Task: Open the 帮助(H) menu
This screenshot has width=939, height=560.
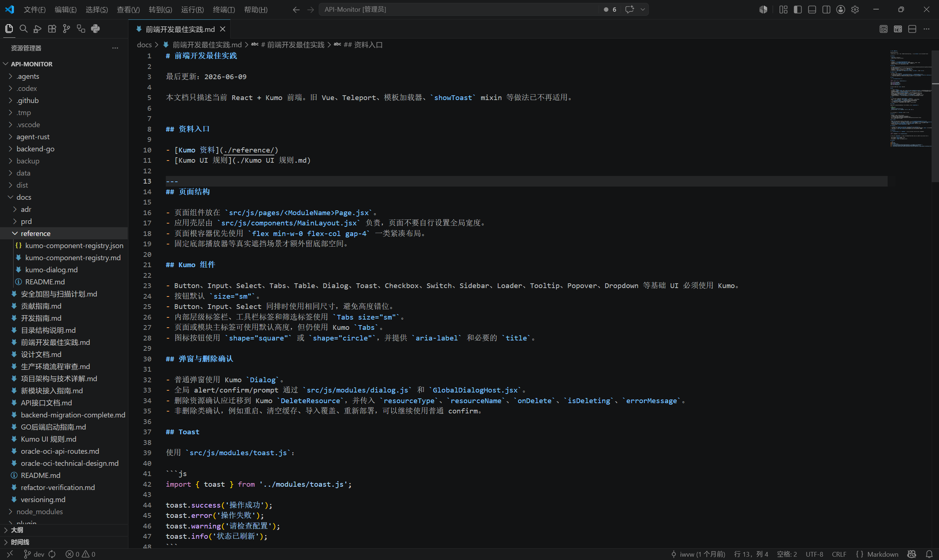Action: click(x=256, y=10)
